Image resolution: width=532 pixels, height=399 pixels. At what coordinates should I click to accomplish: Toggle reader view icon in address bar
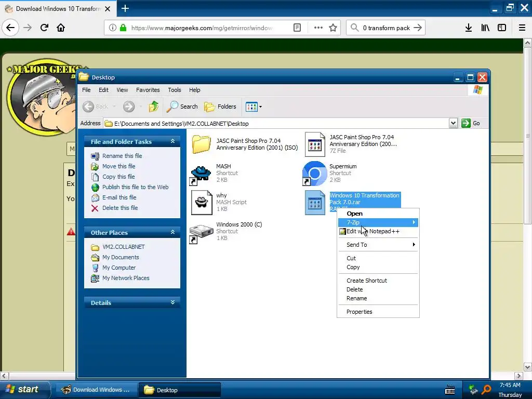click(x=297, y=28)
